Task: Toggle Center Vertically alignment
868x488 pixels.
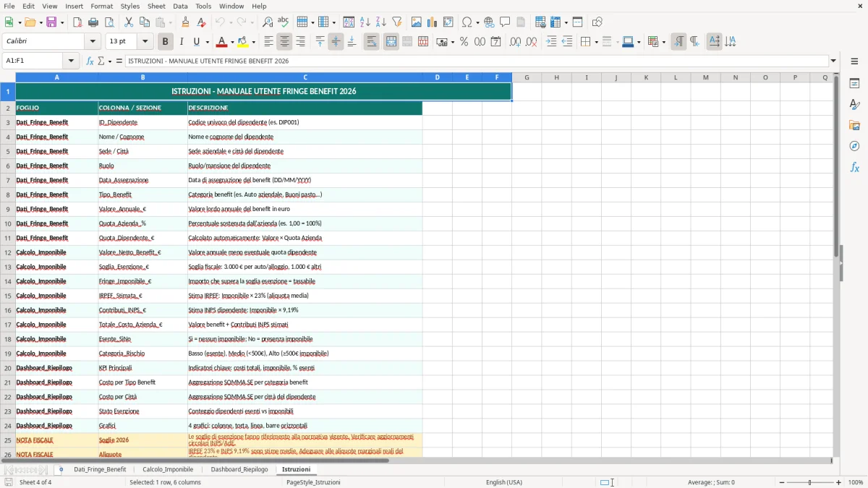Action: coord(336,42)
